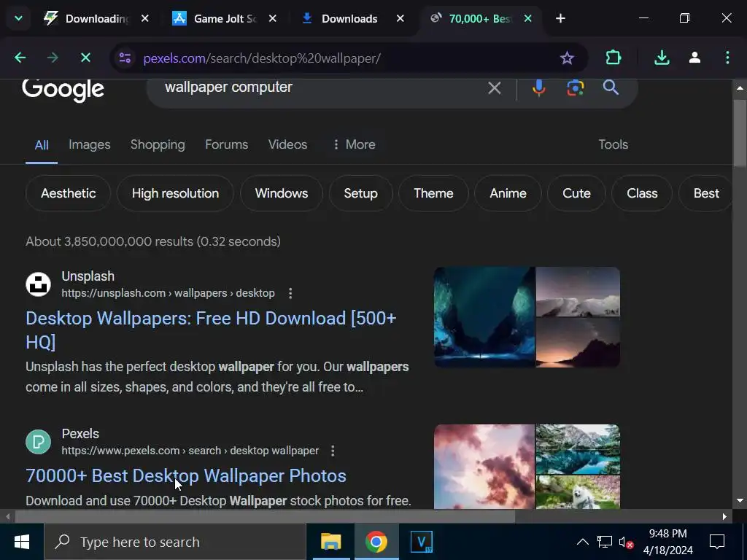Open the tab search dropdown arrow
Image resolution: width=747 pixels, height=560 pixels.
(18, 18)
